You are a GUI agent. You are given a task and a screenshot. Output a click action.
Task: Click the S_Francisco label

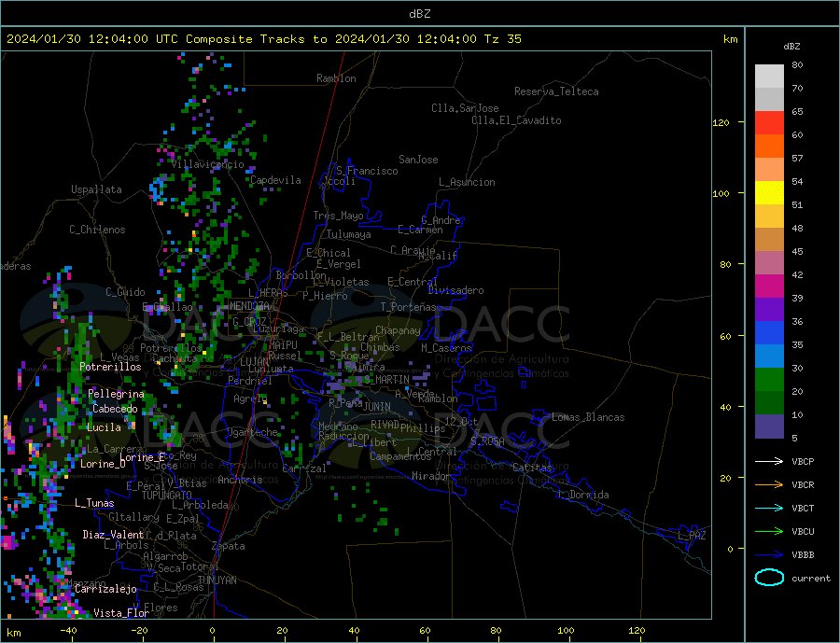pos(367,171)
